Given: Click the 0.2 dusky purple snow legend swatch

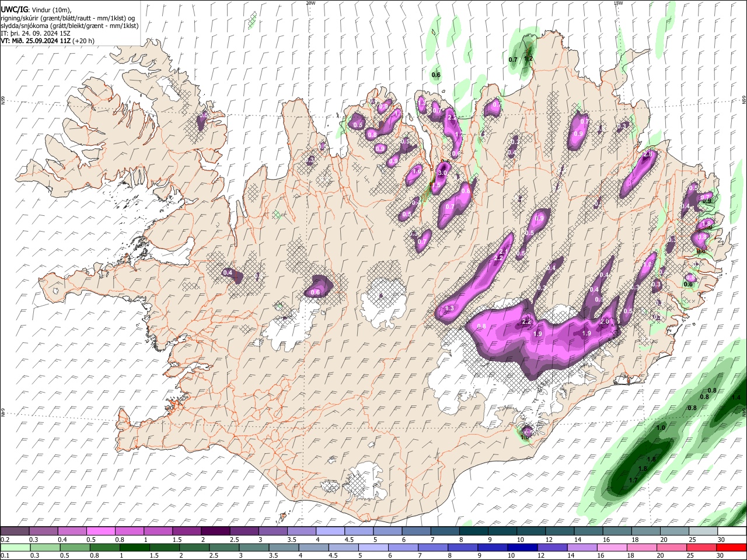Looking at the screenshot, I should pos(15,531).
